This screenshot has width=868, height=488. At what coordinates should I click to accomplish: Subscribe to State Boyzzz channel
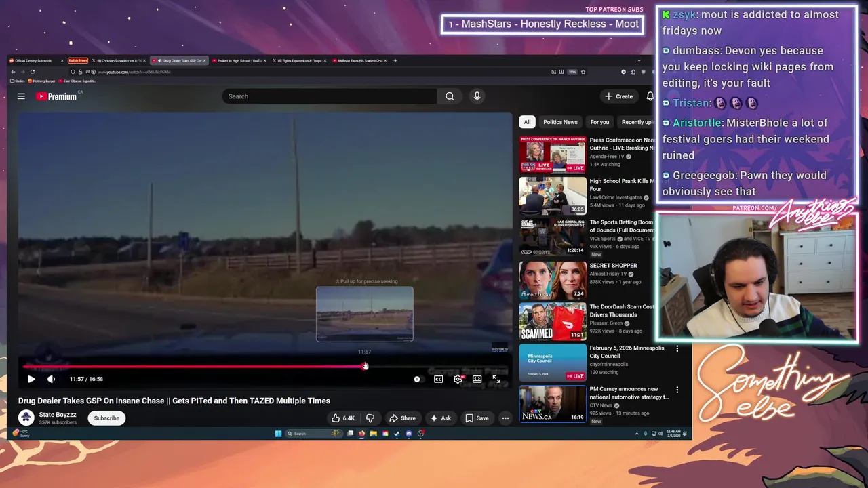106,418
